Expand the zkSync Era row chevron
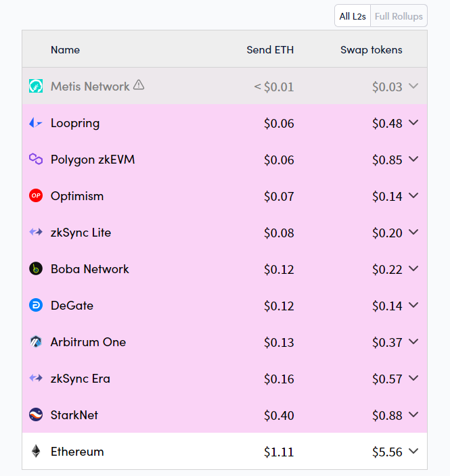450x476 pixels. 414,379
